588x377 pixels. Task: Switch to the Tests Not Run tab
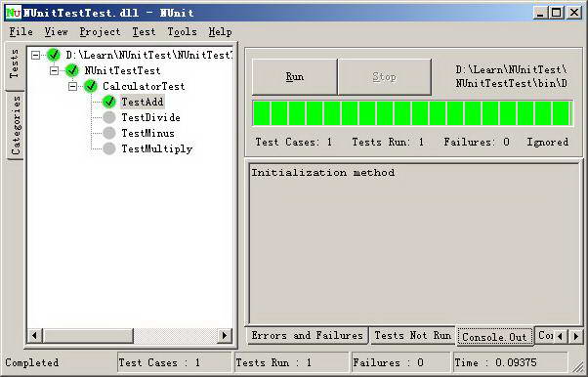tap(412, 335)
